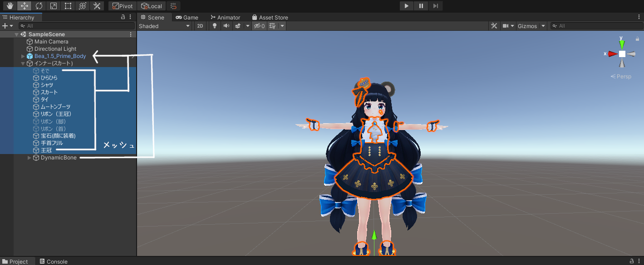Toggle Pivot handle position button
Screen dimensions: 644x265
(x=123, y=6)
